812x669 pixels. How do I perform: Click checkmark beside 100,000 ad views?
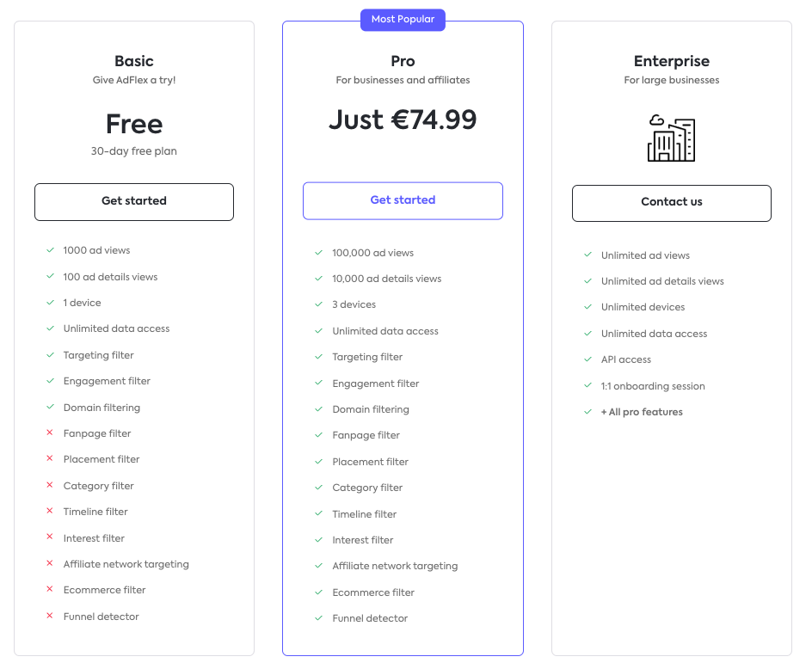pos(319,253)
